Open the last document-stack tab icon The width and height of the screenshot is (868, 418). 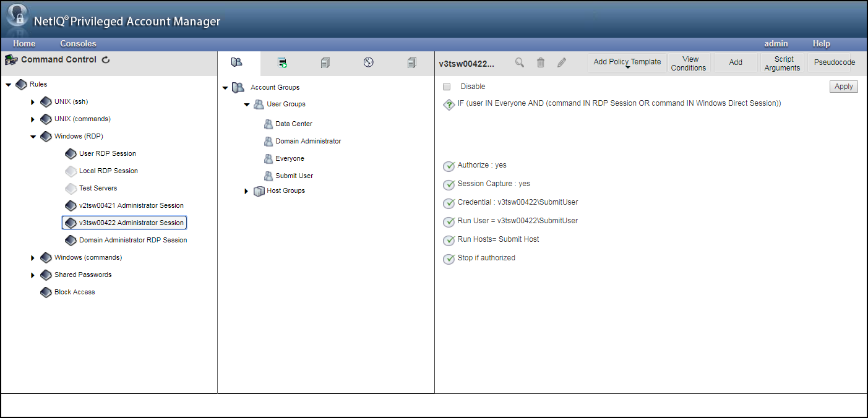[x=412, y=62]
